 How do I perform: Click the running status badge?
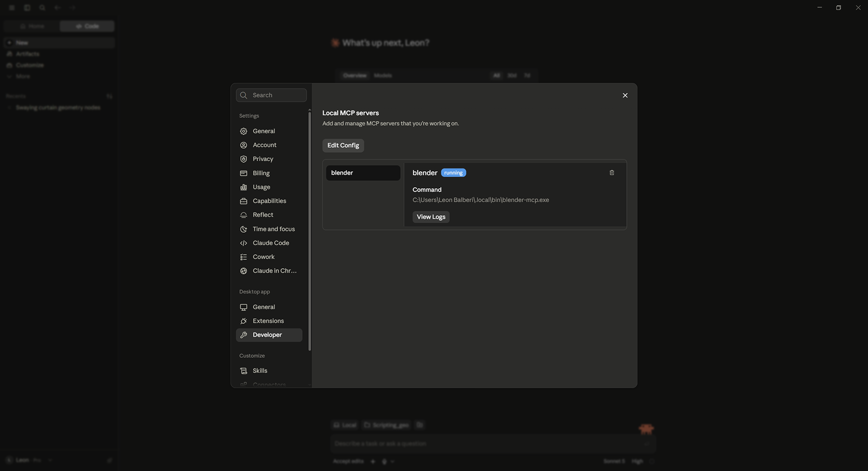pos(454,173)
